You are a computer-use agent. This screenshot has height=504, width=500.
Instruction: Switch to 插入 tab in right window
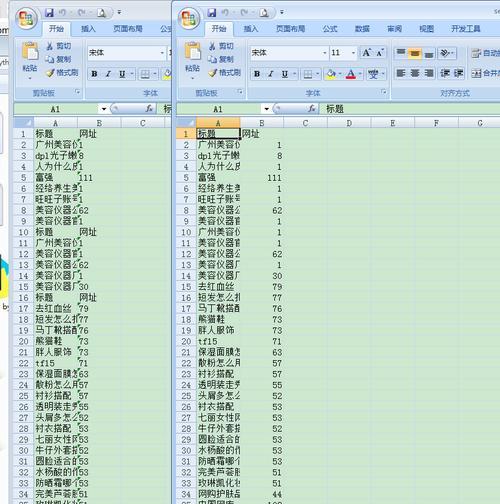pos(251,29)
